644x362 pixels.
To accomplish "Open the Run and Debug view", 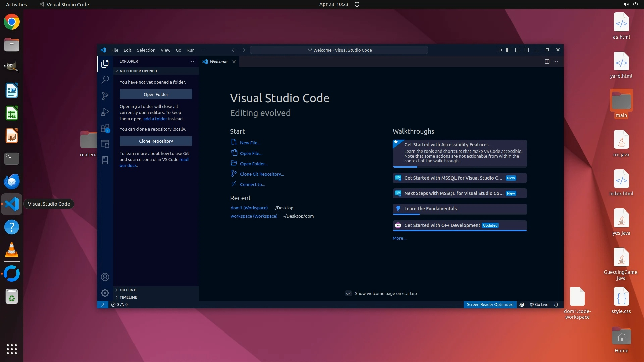I will 105,112.
